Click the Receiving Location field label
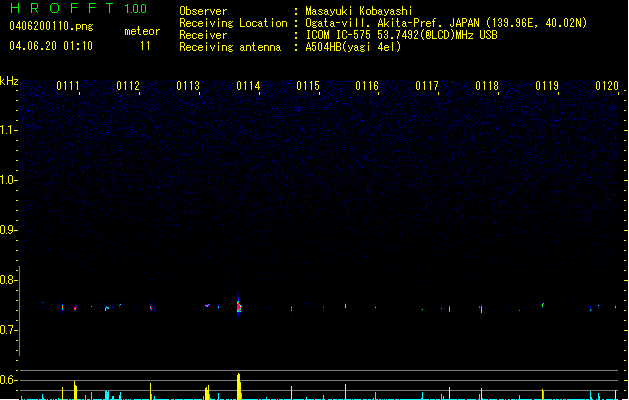 click(233, 23)
